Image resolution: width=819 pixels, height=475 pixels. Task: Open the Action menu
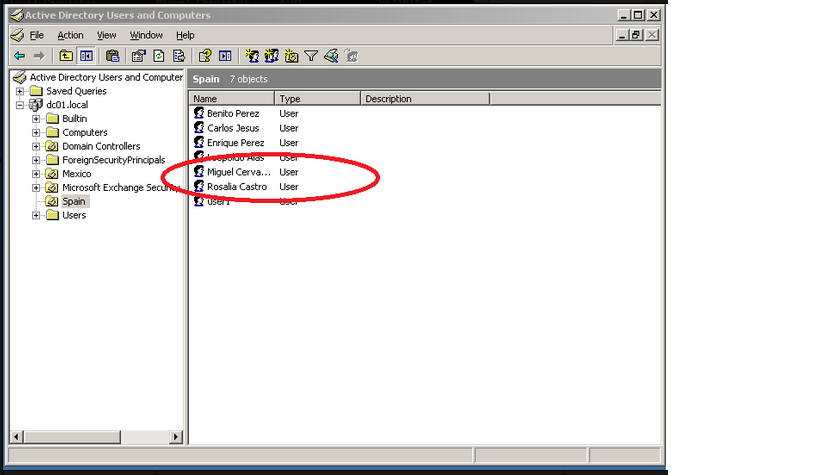click(x=70, y=35)
